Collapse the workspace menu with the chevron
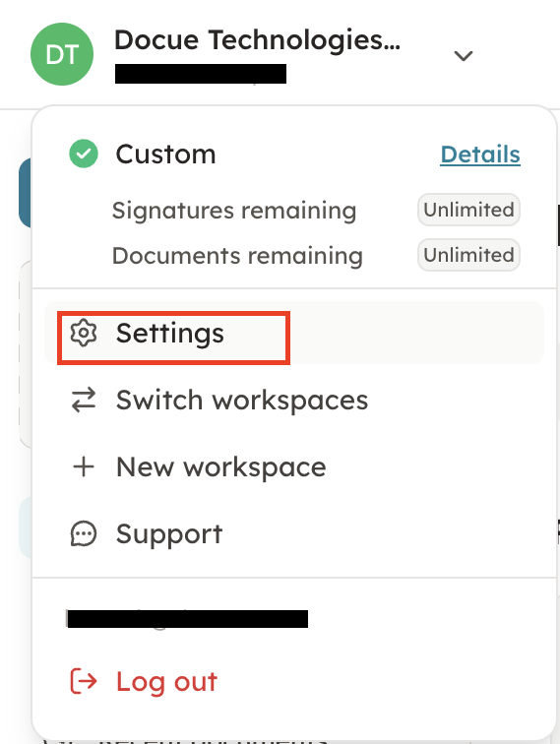 click(x=464, y=56)
